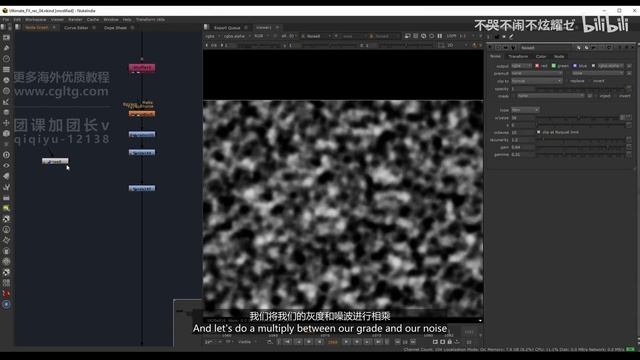The height and width of the screenshot is (360, 640).
Task: Open Merge nodes toolbar menu
Action: (6, 112)
